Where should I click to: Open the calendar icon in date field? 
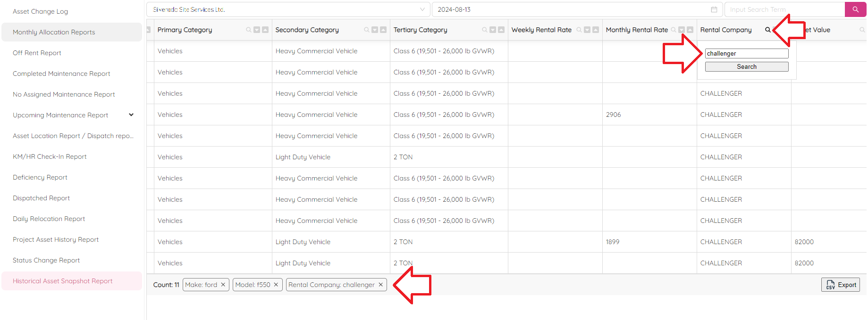tap(714, 9)
